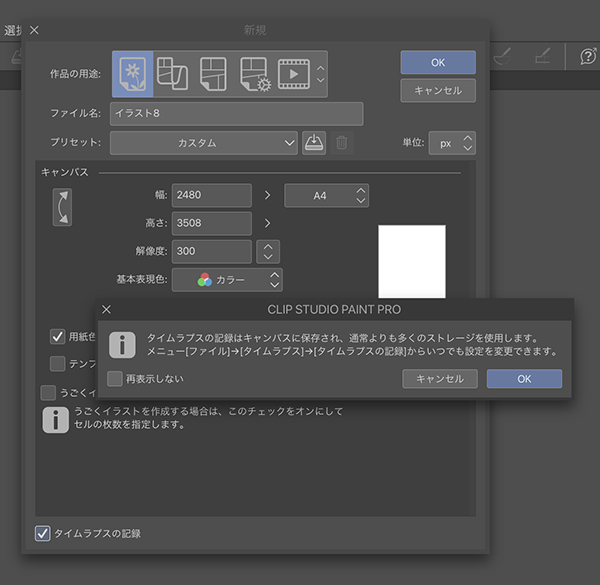Select the Animation film work type icon
This screenshot has width=600, height=585.
tap(293, 74)
